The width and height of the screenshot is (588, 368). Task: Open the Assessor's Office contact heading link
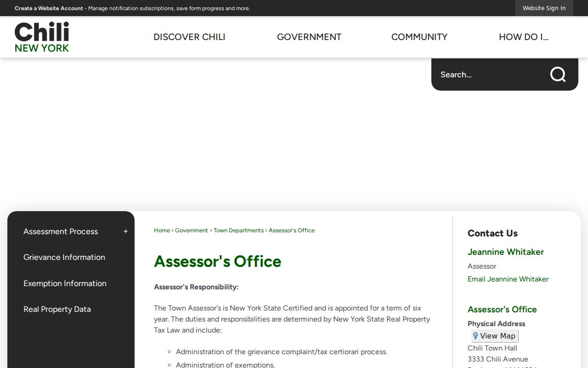click(502, 310)
